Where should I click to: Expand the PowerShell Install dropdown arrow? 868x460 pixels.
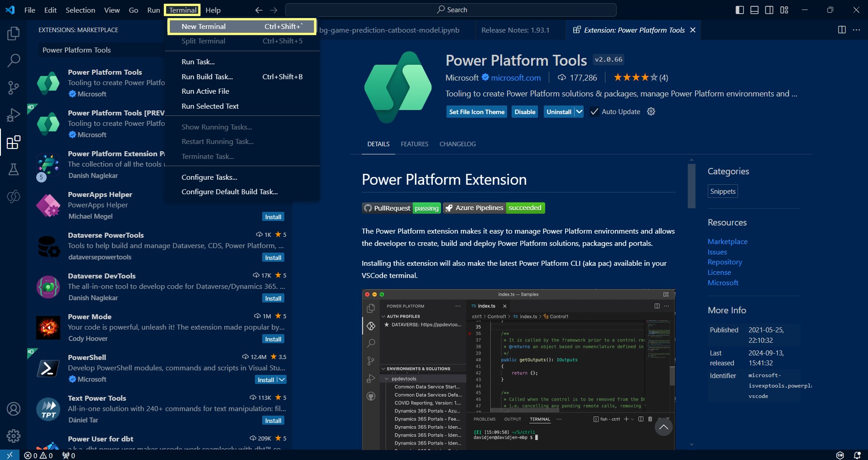point(282,380)
